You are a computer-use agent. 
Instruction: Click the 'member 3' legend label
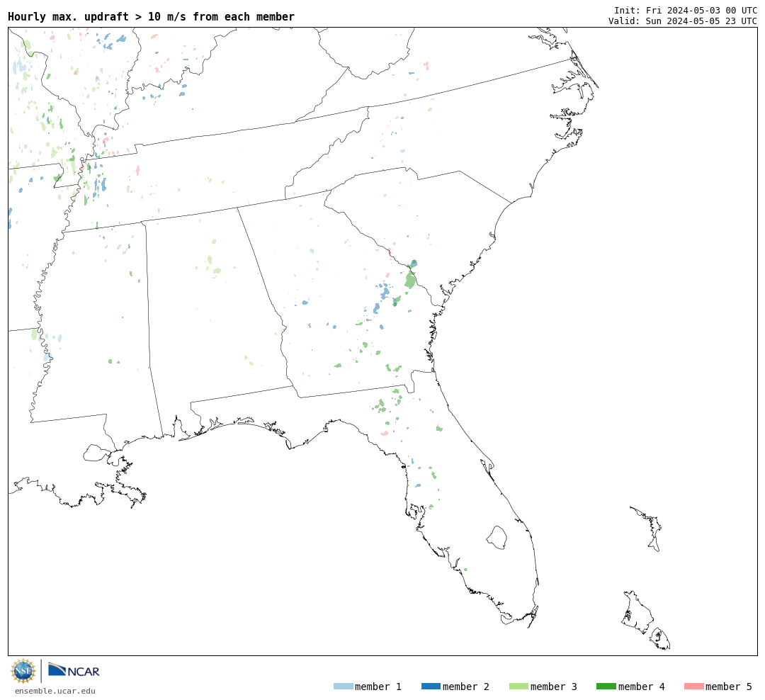pyautogui.click(x=554, y=687)
